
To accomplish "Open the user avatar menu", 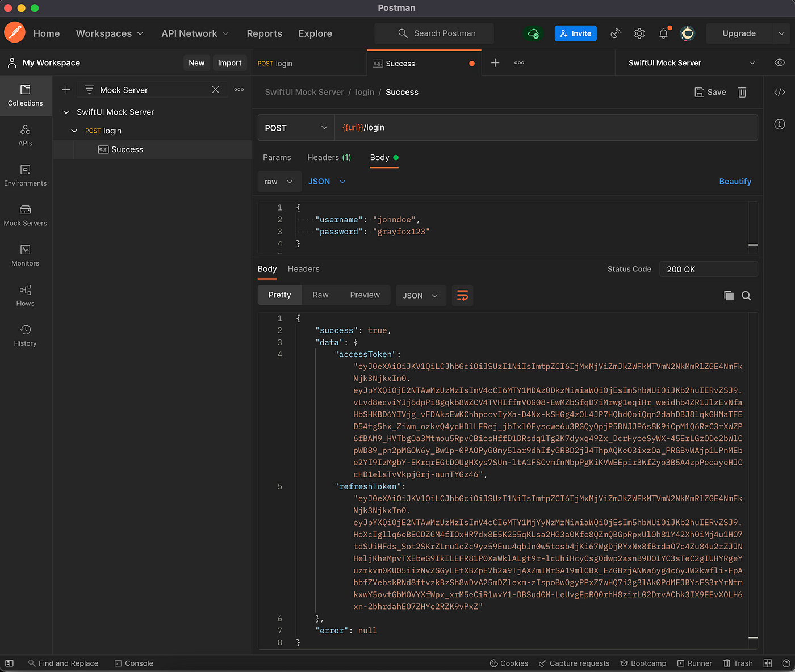I will [688, 33].
